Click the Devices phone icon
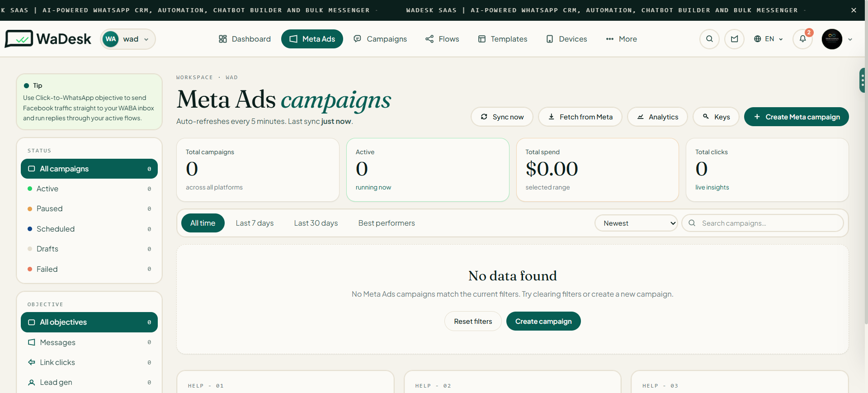 point(550,39)
